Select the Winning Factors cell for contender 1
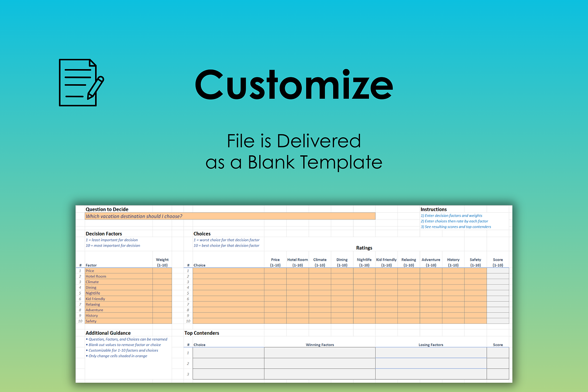 [320, 353]
